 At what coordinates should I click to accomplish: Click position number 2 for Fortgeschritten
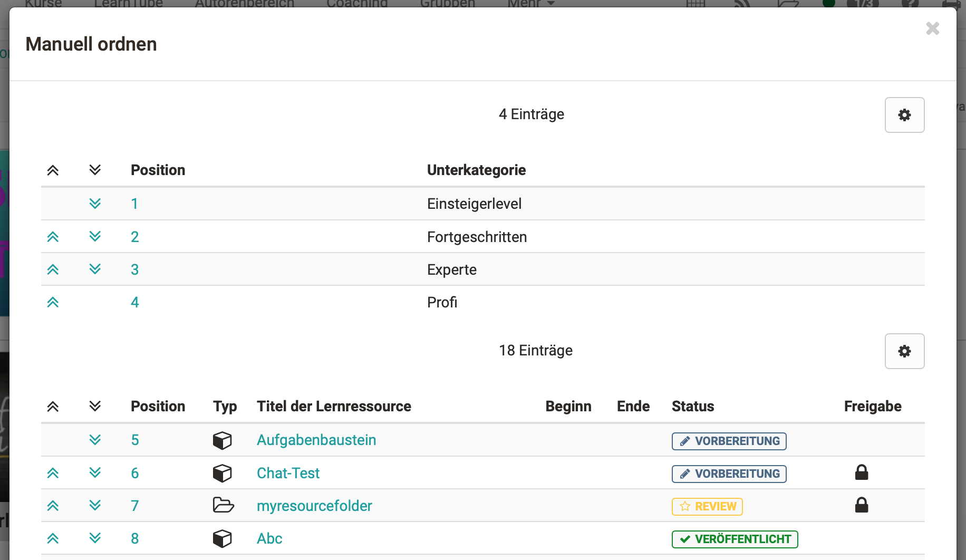(135, 237)
